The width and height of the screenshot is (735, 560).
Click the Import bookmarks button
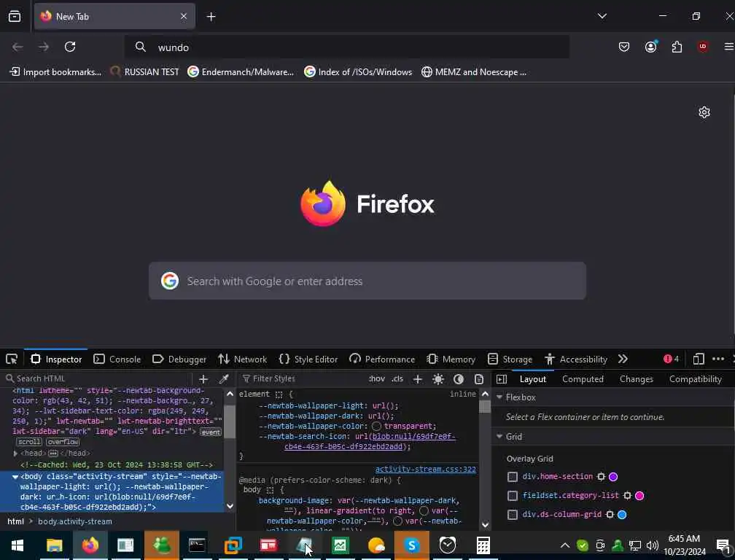55,72
